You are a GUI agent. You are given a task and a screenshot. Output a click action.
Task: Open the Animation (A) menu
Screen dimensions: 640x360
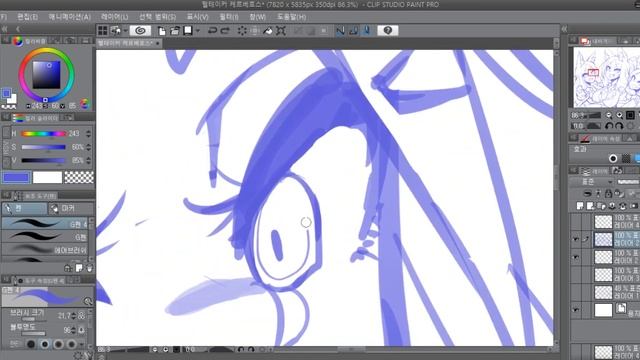click(69, 17)
